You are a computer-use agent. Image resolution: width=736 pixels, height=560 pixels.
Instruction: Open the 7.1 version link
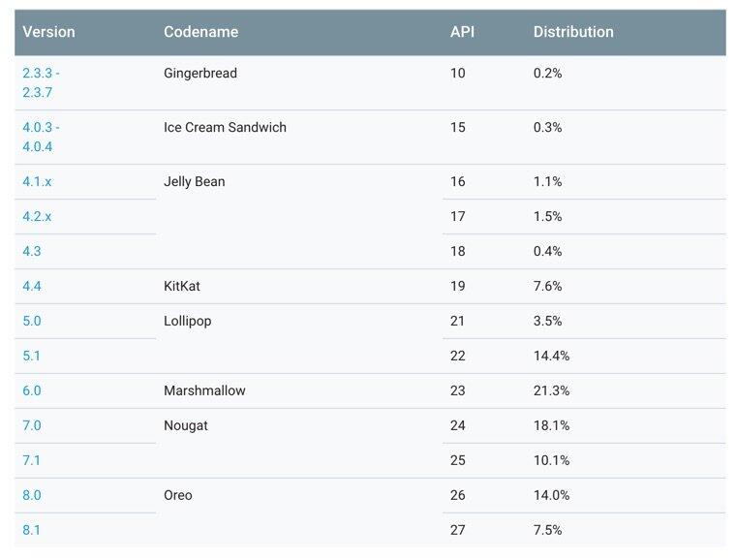pos(32,460)
